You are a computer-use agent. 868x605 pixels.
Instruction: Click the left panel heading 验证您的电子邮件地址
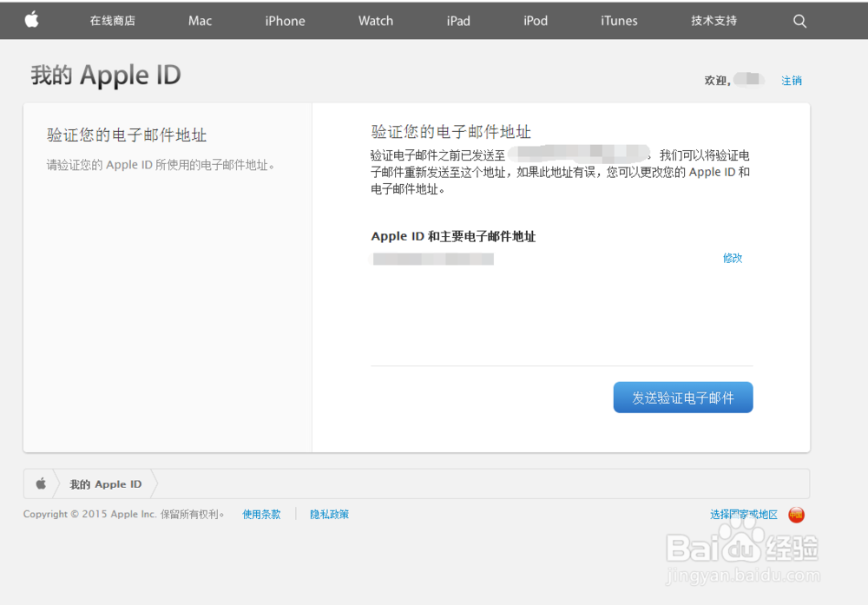tap(127, 135)
